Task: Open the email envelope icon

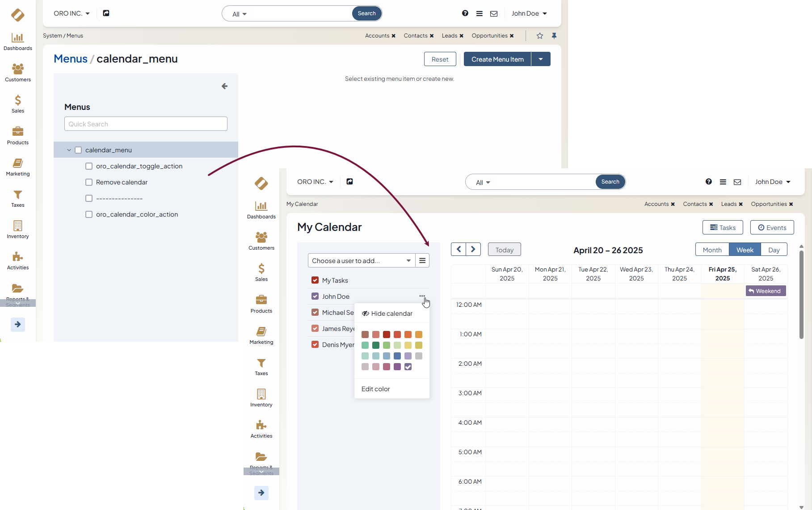Action: [x=494, y=14]
